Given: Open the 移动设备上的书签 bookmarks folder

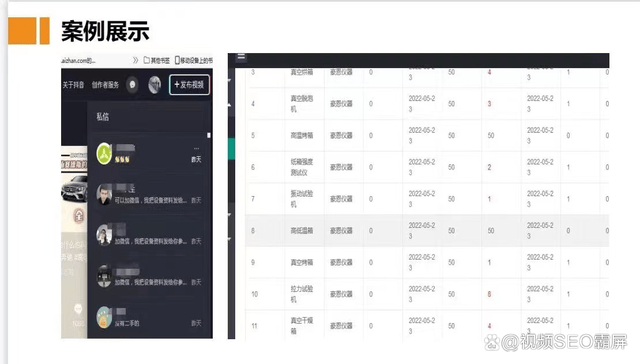Looking at the screenshot, I should (x=193, y=60).
